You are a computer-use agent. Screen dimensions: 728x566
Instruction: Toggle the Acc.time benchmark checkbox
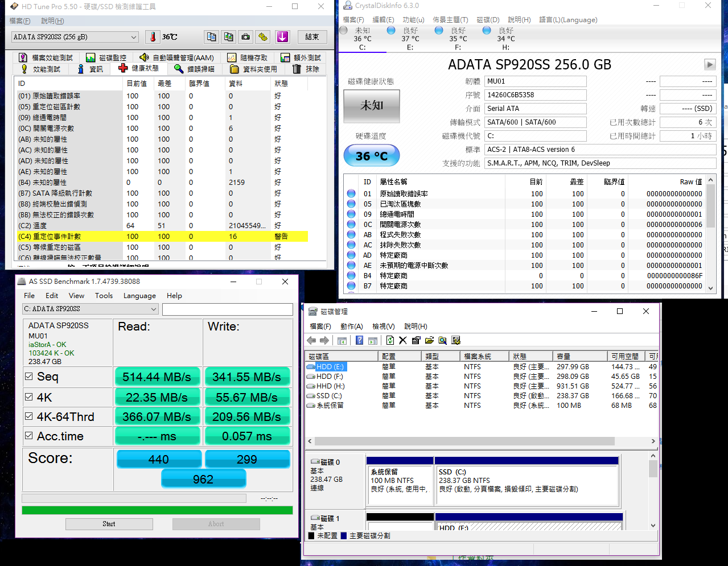(x=28, y=436)
